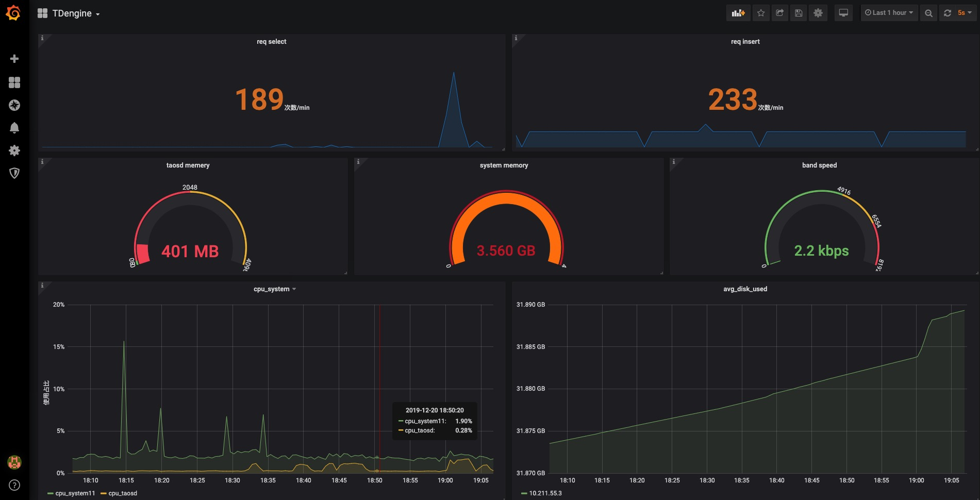Open the cpu_system panel title menu
Image resolution: width=980 pixels, height=500 pixels.
[272, 289]
